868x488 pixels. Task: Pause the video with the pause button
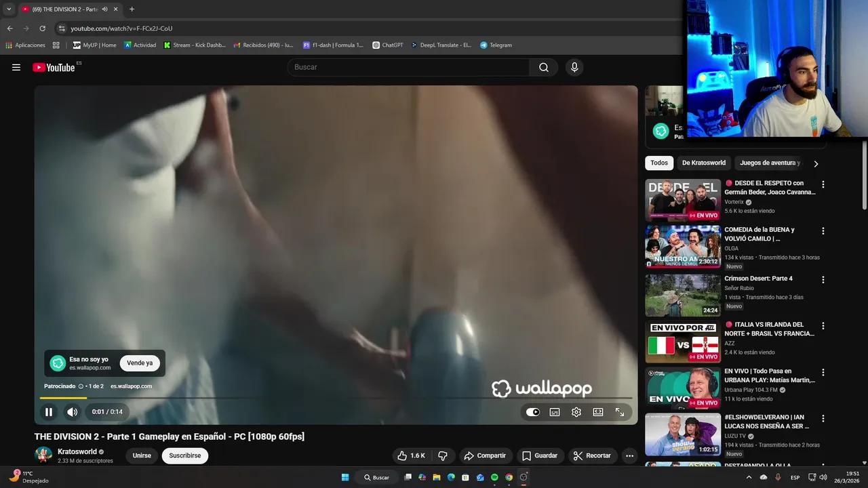coord(49,411)
